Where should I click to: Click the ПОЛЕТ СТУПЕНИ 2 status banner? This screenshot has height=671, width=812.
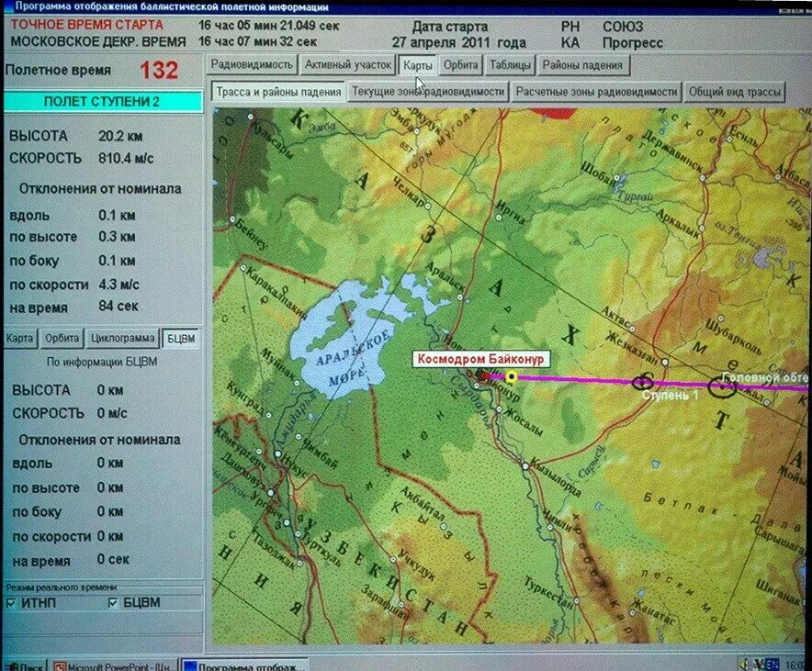click(x=103, y=101)
